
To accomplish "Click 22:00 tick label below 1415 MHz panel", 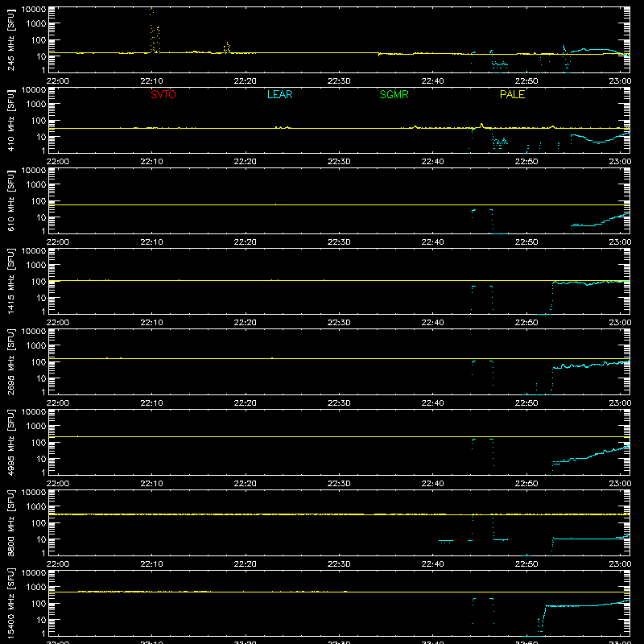I will tap(58, 323).
